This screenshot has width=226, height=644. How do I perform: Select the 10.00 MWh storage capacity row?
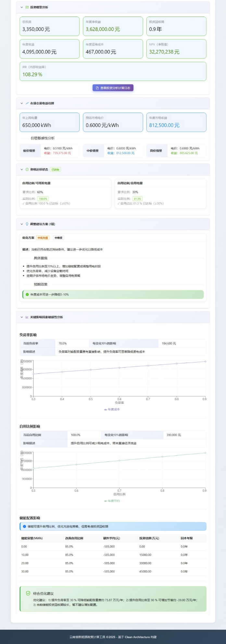point(113,555)
